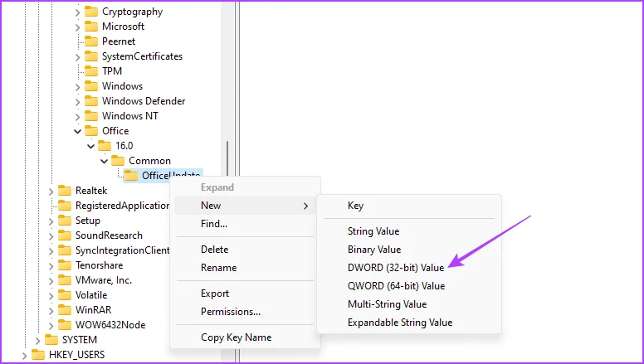Viewport: 644px width, 364px height.
Task: Click the Cryptography folder icon
Action: (91, 12)
